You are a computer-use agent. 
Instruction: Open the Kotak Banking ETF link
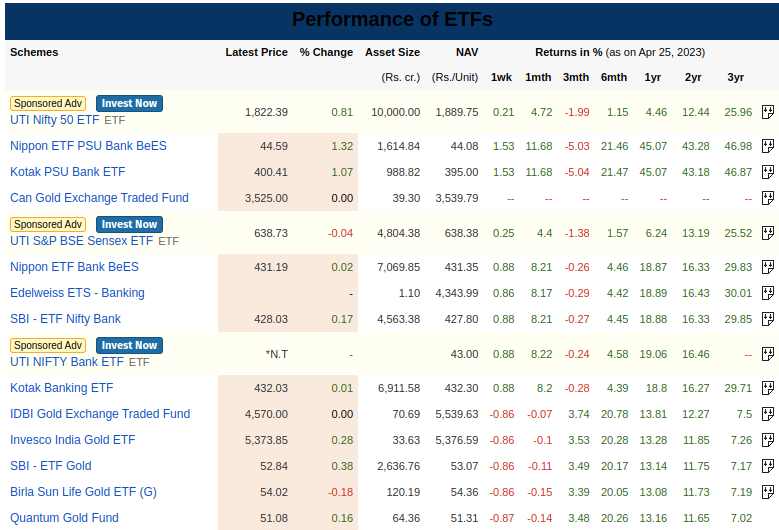(x=62, y=388)
